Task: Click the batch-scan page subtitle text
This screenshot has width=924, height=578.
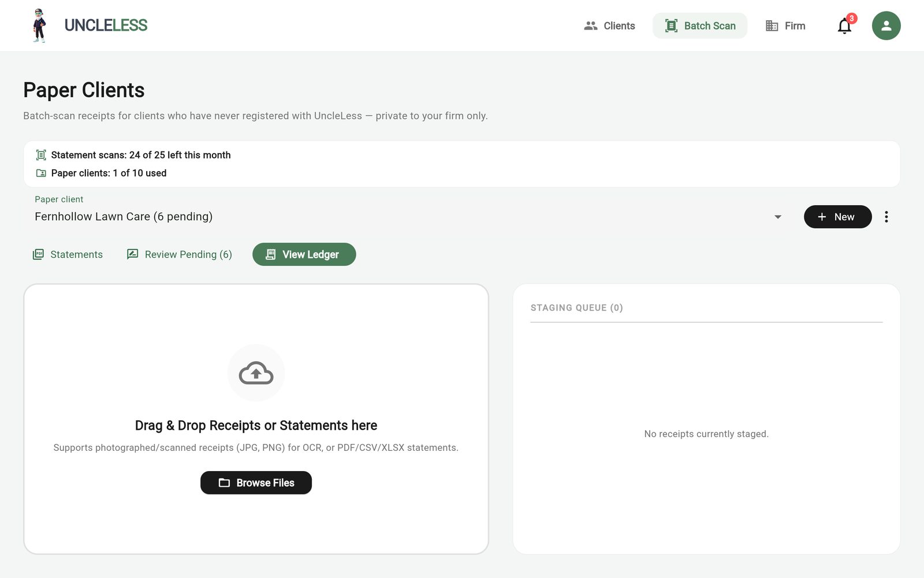Action: coord(255,116)
